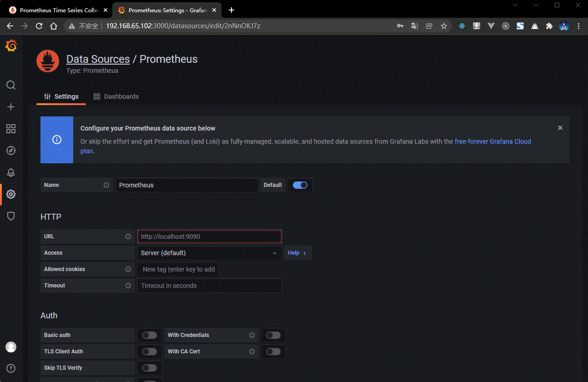The image size is (588, 382).
Task: Select the Prometheus: Settings browser tab
Action: 166,10
